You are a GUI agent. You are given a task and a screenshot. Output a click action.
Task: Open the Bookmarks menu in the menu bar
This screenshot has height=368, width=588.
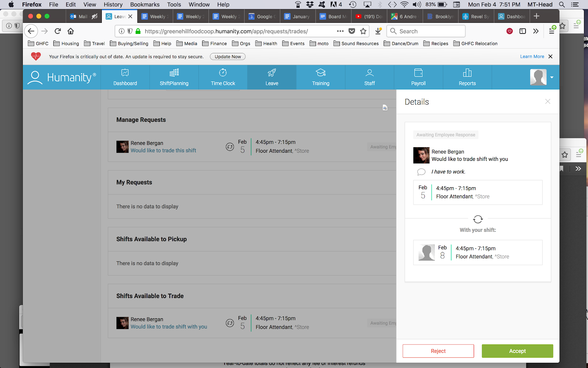point(145,4)
